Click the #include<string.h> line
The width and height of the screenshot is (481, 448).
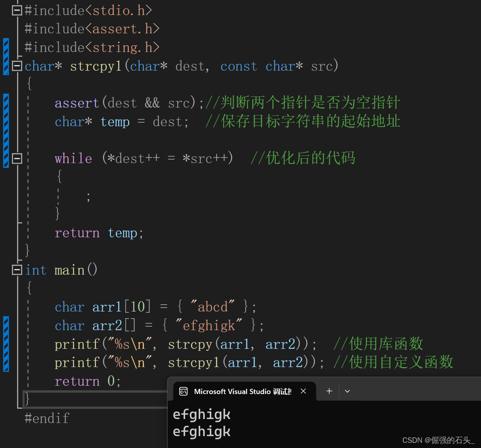(x=92, y=48)
